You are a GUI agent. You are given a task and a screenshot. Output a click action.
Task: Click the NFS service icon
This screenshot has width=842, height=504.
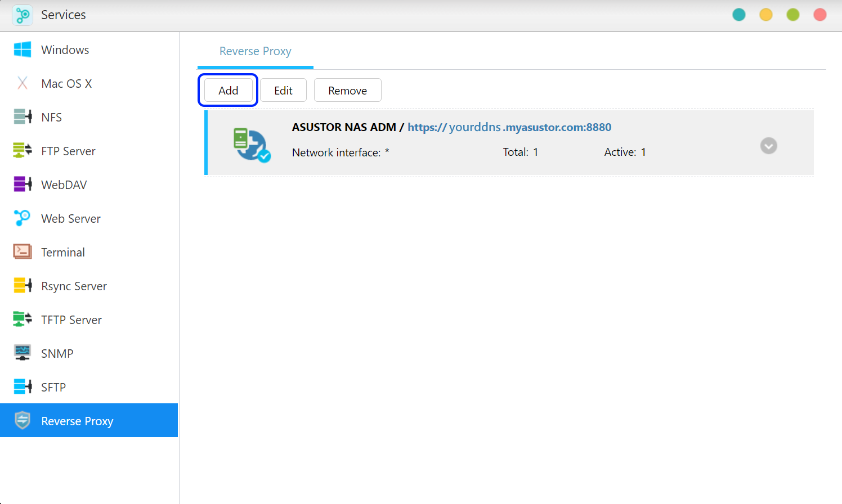click(23, 117)
